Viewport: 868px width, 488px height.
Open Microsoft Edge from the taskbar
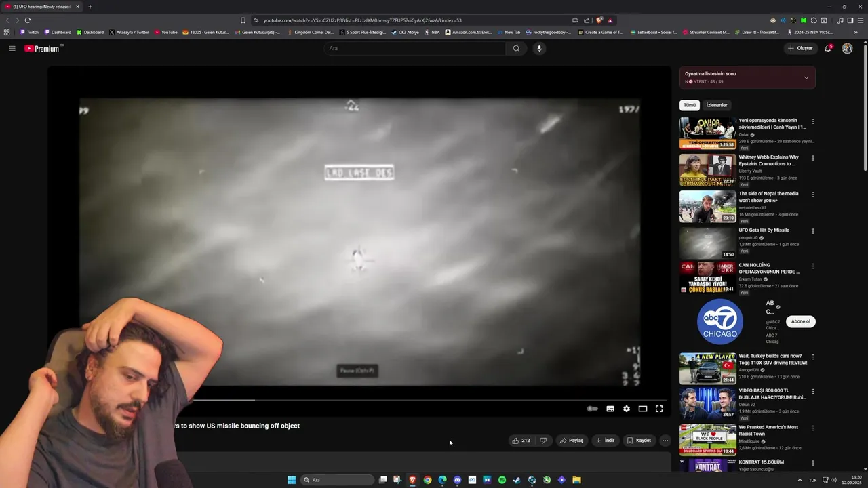click(442, 480)
